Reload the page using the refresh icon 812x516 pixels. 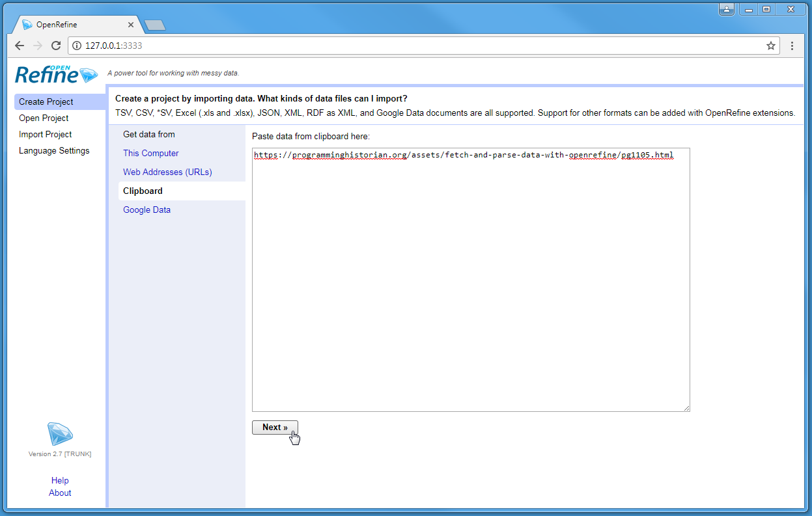tap(56, 46)
